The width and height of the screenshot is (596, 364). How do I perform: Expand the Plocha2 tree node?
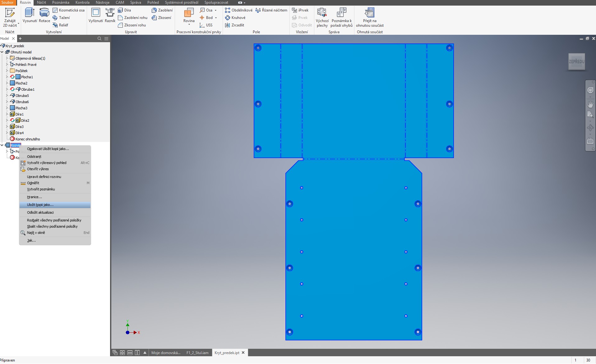click(7, 83)
